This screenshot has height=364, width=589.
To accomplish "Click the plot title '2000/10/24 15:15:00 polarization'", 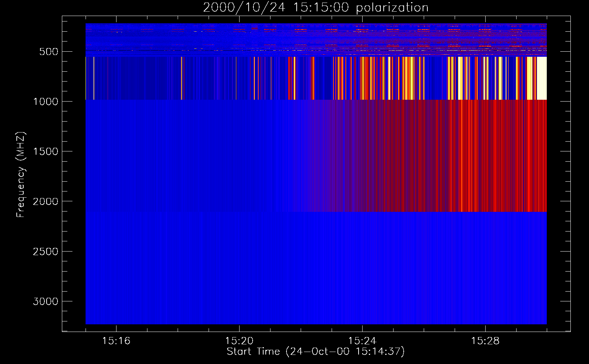I will (x=316, y=8).
